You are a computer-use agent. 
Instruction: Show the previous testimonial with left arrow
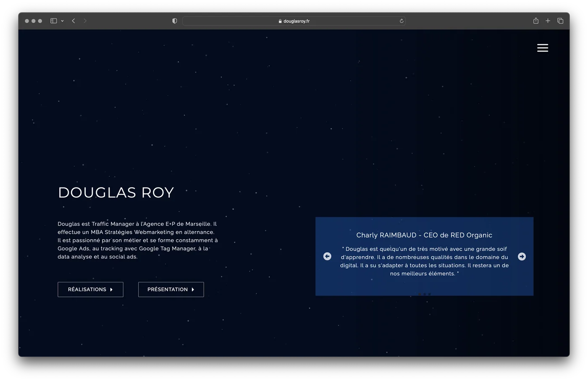click(327, 256)
